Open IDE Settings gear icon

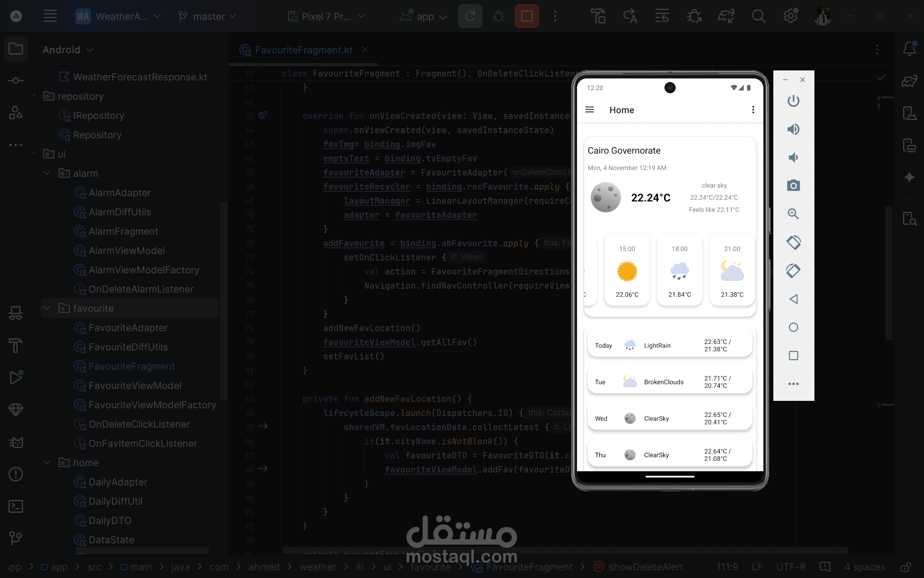(790, 16)
